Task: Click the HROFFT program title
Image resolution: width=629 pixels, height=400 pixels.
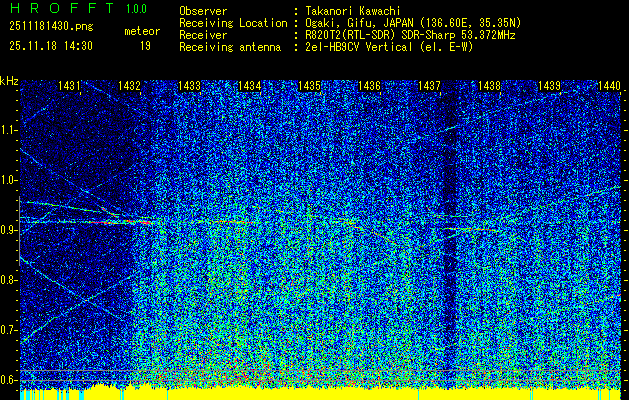Action: 62,8
